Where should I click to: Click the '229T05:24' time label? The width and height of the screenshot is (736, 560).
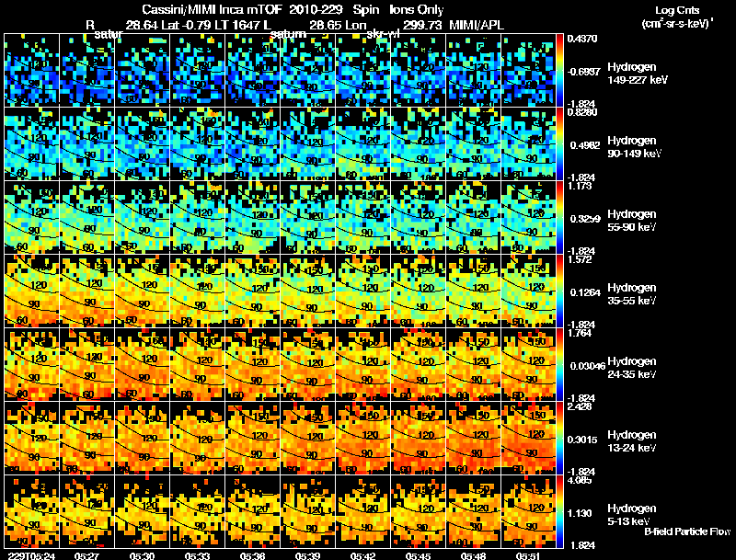coord(31,555)
